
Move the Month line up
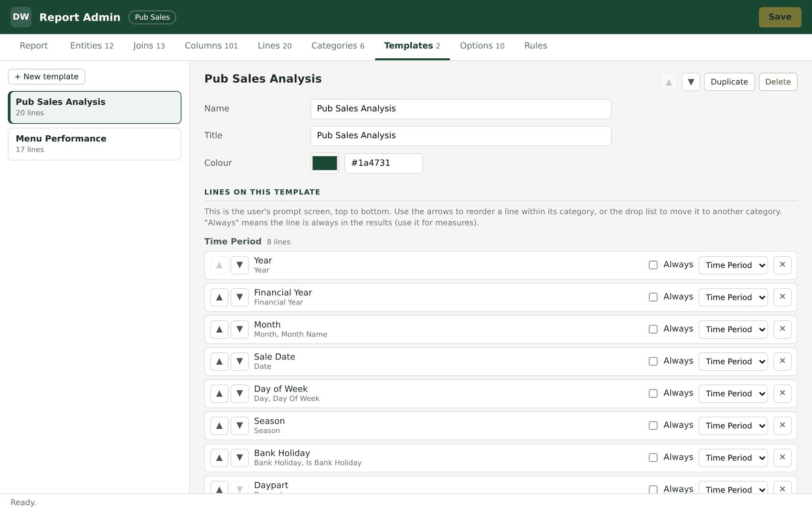coord(219,329)
